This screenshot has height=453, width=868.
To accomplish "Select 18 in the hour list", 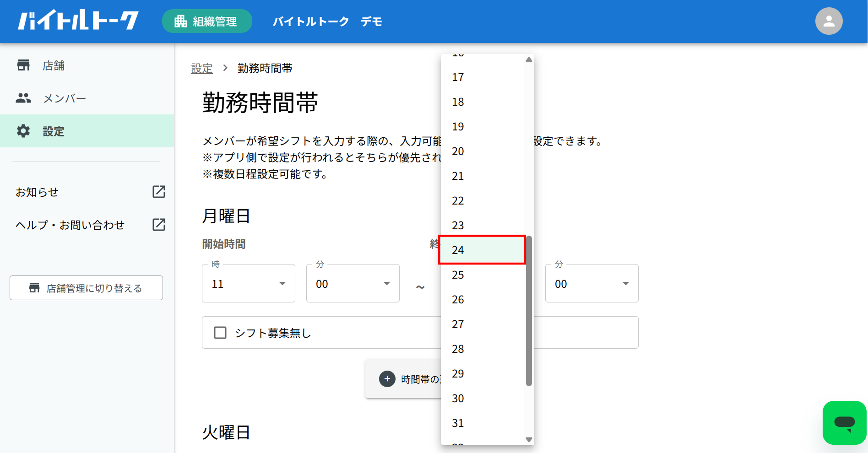I will pos(483,102).
